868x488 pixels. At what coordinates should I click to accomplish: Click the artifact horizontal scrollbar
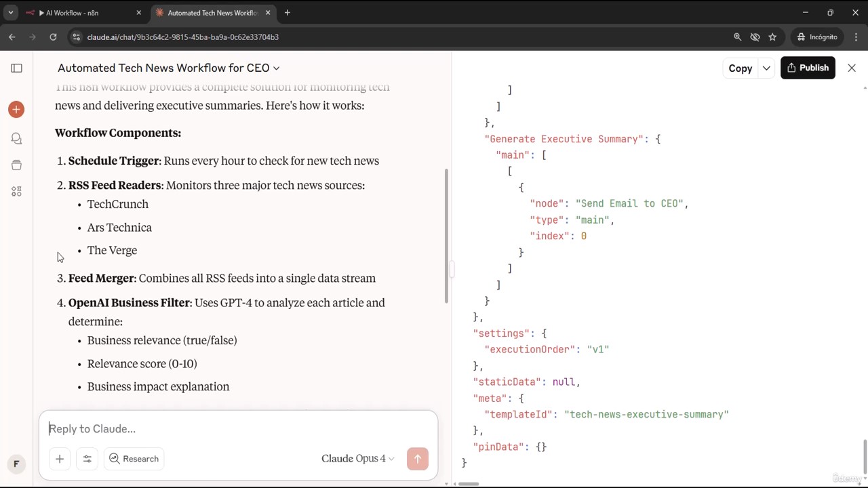(x=469, y=484)
